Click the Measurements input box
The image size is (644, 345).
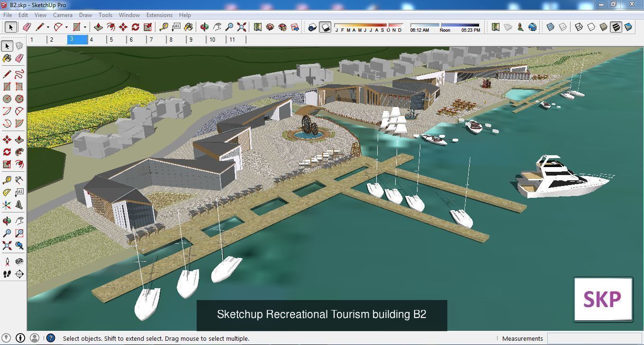[x=594, y=338]
